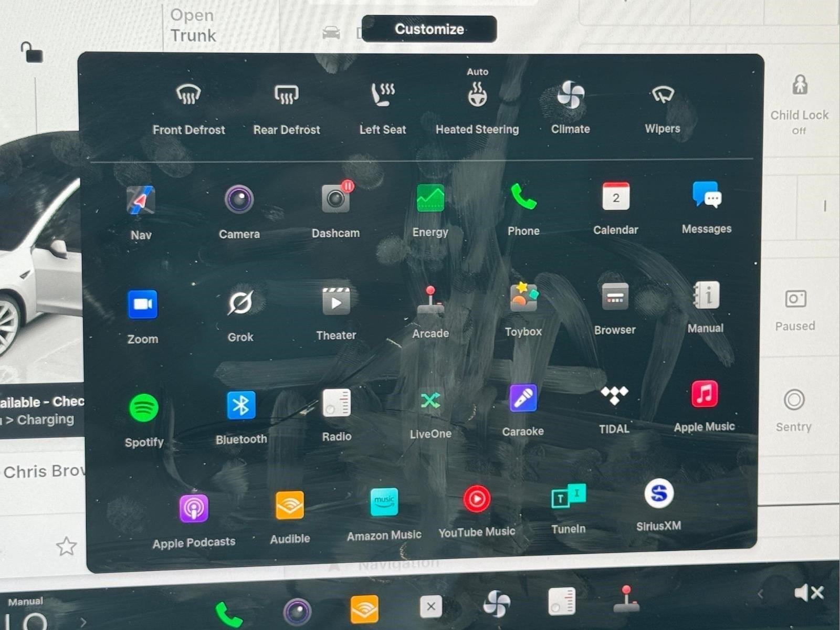The image size is (840, 630).
Task: Toggle Rear Defrost
Action: [x=287, y=94]
